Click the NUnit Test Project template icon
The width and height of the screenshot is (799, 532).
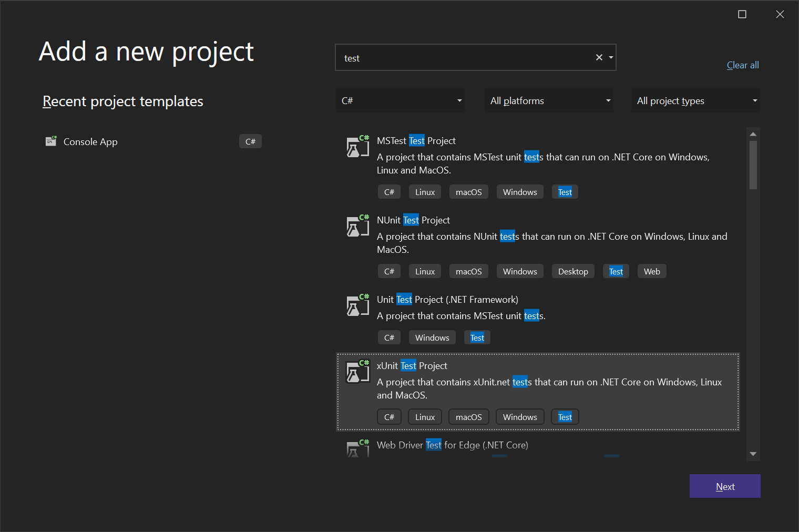click(x=358, y=226)
